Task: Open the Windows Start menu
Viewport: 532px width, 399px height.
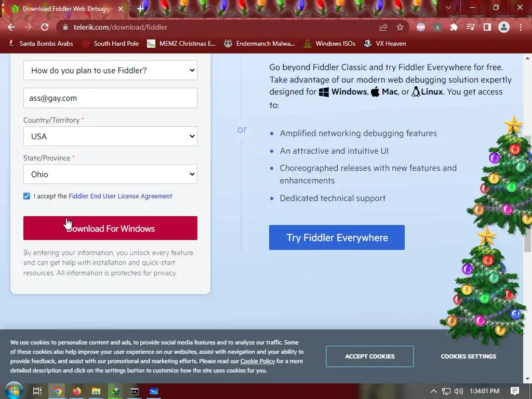Action: pos(14,391)
